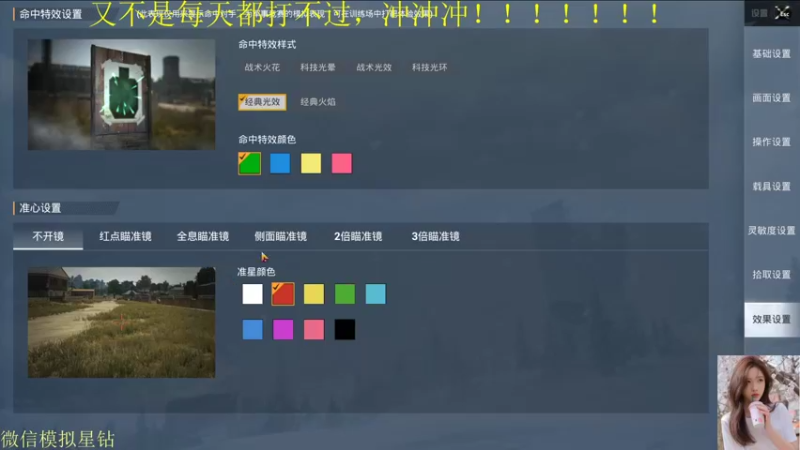Switch to 不开镜 crosshair tab
Image resolution: width=800 pixels, height=450 pixels.
pyautogui.click(x=48, y=236)
